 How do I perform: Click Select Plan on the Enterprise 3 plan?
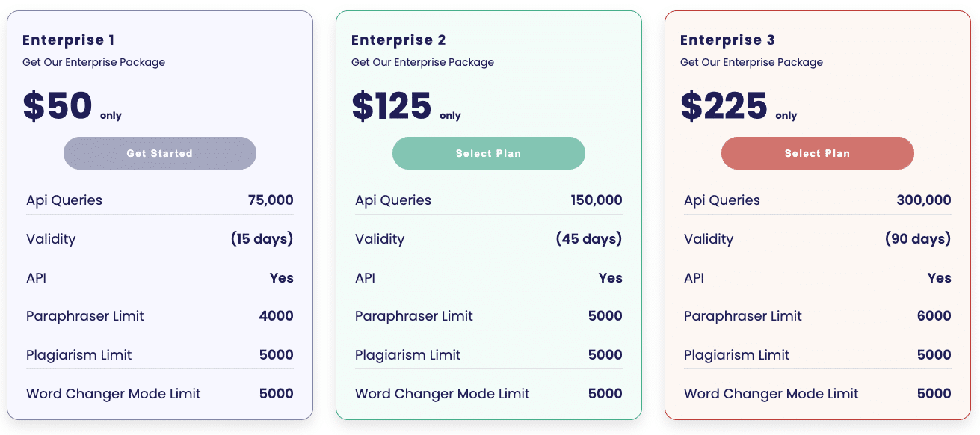tap(818, 153)
